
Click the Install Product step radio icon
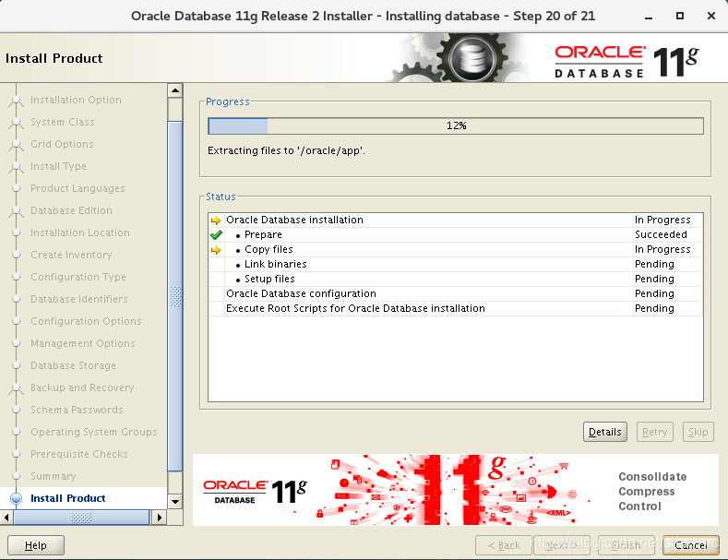[x=17, y=498]
